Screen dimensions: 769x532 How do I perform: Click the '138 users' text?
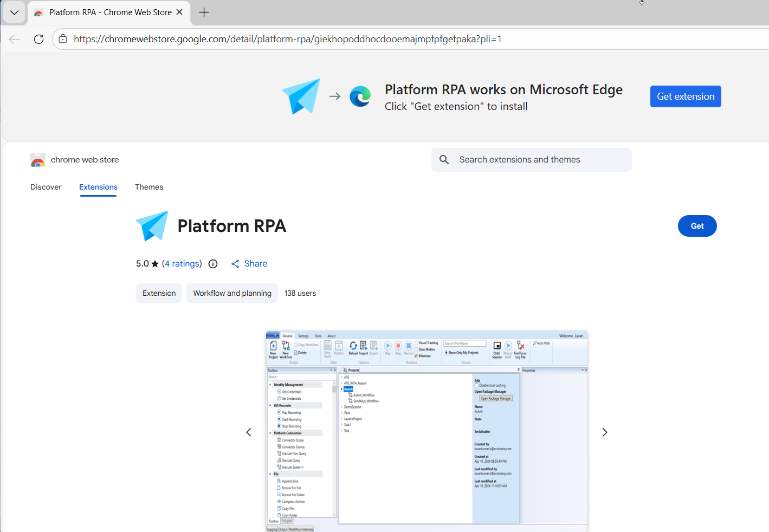300,293
